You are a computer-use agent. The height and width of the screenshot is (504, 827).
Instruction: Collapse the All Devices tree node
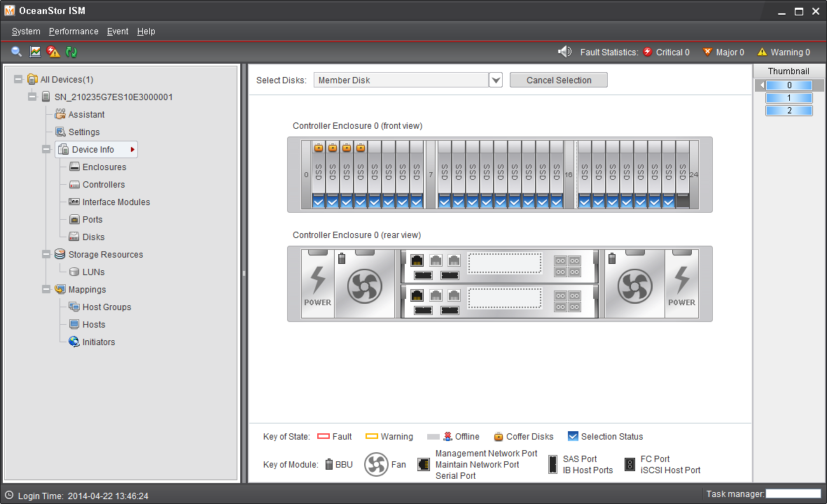[18, 79]
